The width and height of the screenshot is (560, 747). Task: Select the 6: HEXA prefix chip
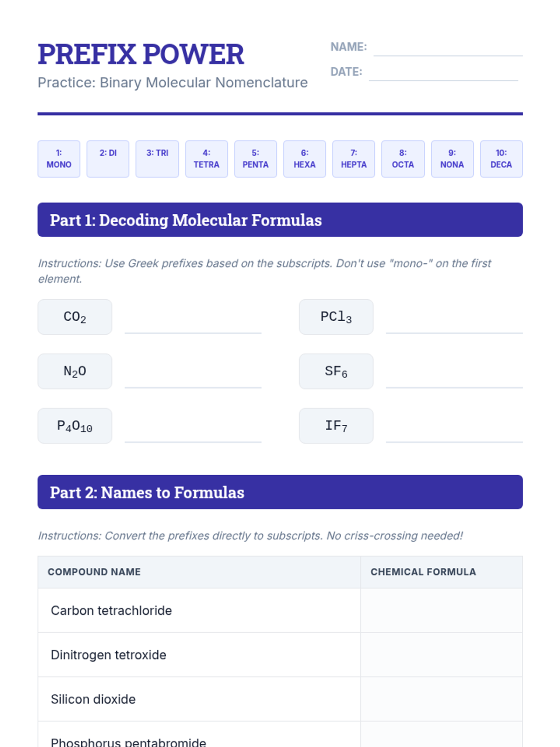tap(304, 159)
